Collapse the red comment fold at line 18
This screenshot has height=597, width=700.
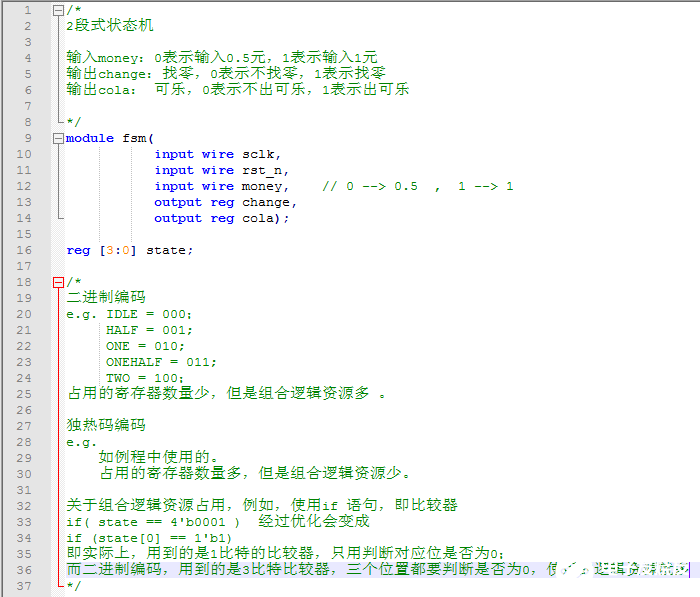click(x=58, y=282)
